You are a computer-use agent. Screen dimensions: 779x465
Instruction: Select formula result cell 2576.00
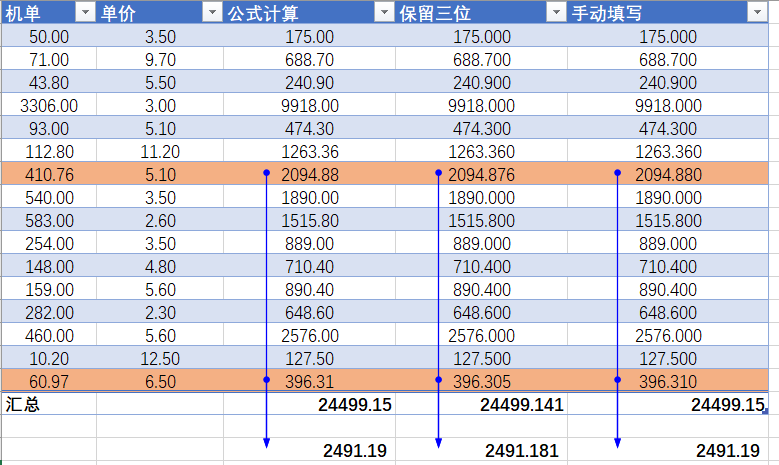pyautogui.click(x=310, y=336)
